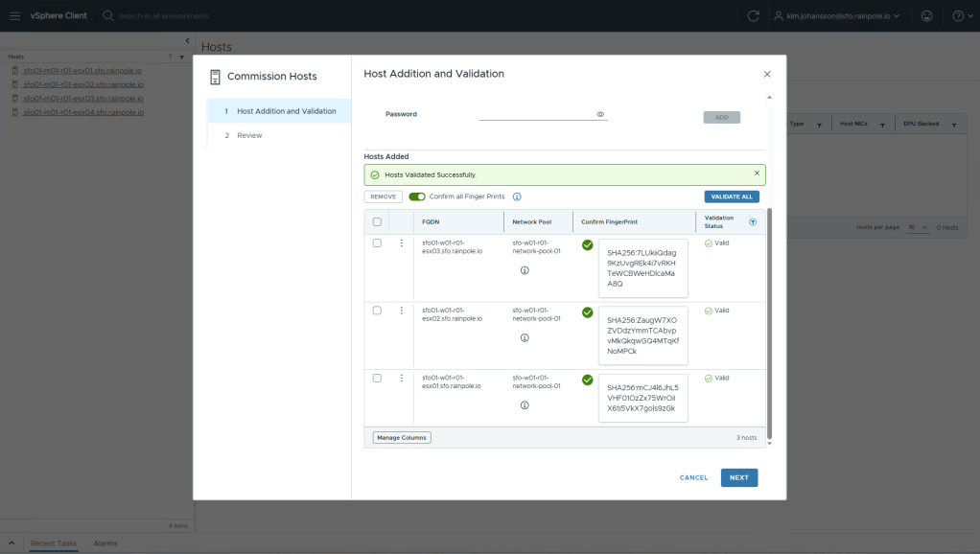Click info icon next to Confirm all Finger Prints
The image size is (980, 554).
[x=517, y=196]
